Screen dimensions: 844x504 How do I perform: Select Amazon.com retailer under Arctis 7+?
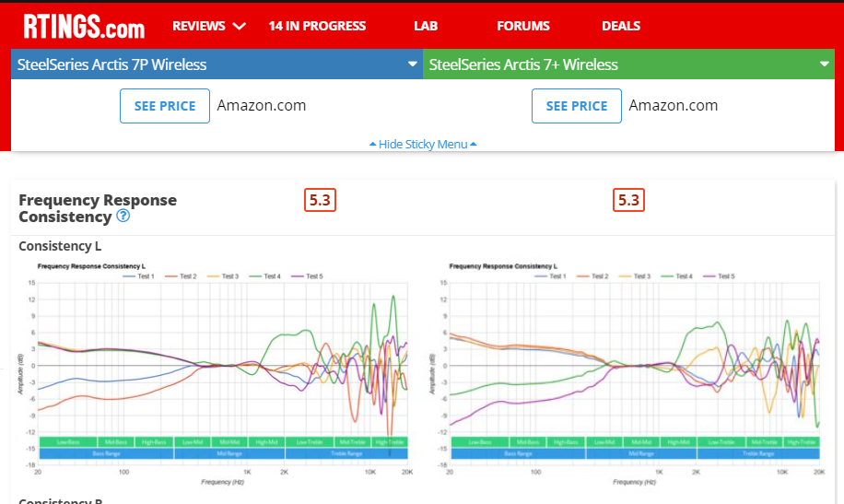pos(674,106)
